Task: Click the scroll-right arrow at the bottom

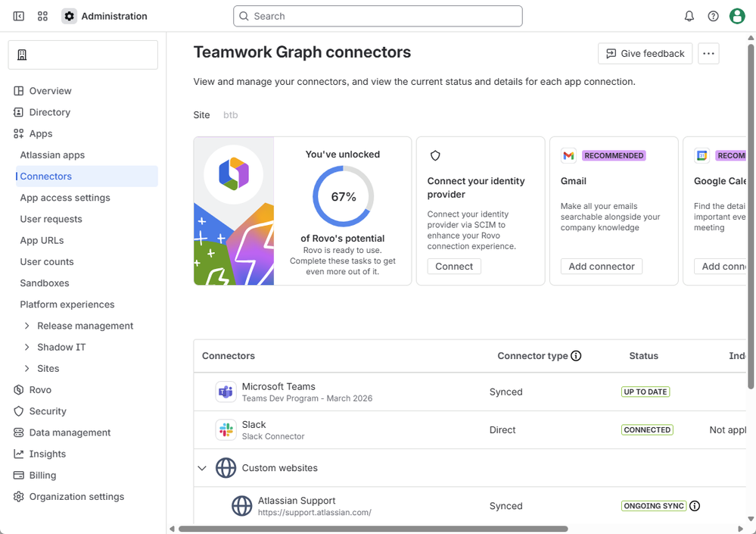Action: pyautogui.click(x=740, y=529)
